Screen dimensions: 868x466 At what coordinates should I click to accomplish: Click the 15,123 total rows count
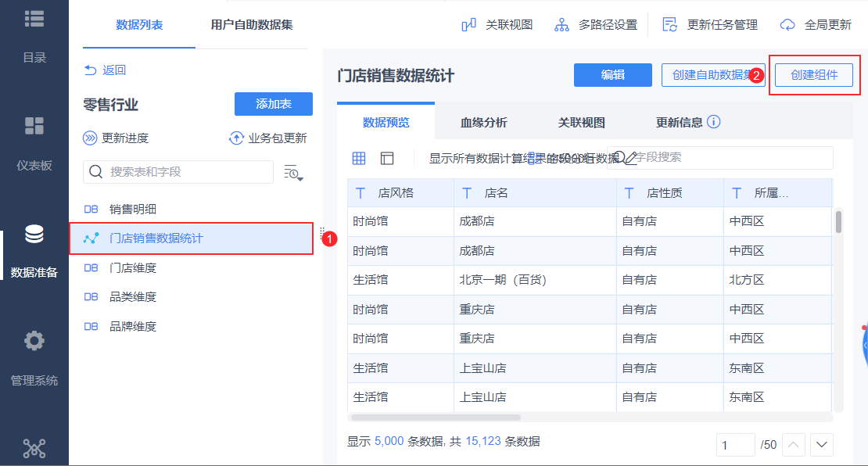tap(483, 441)
